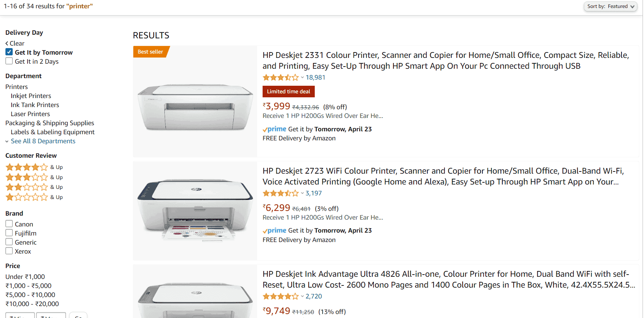The height and width of the screenshot is (318, 644).
Task: Select the Ink Tank Printers department
Action: click(x=35, y=105)
